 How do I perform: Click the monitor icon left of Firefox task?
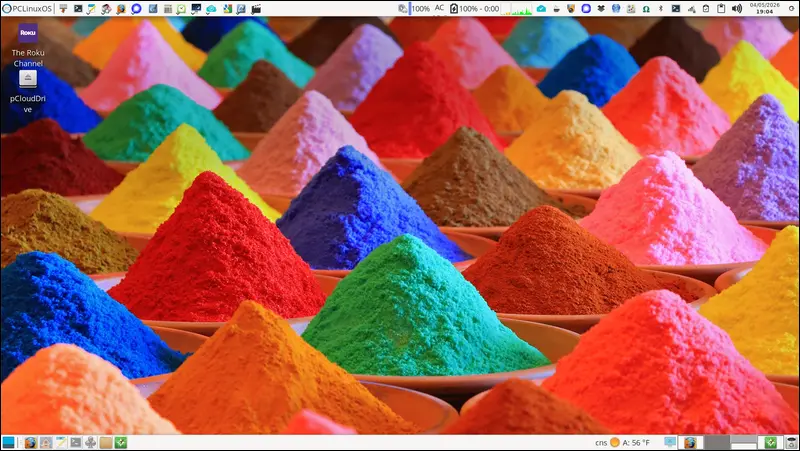(670, 442)
